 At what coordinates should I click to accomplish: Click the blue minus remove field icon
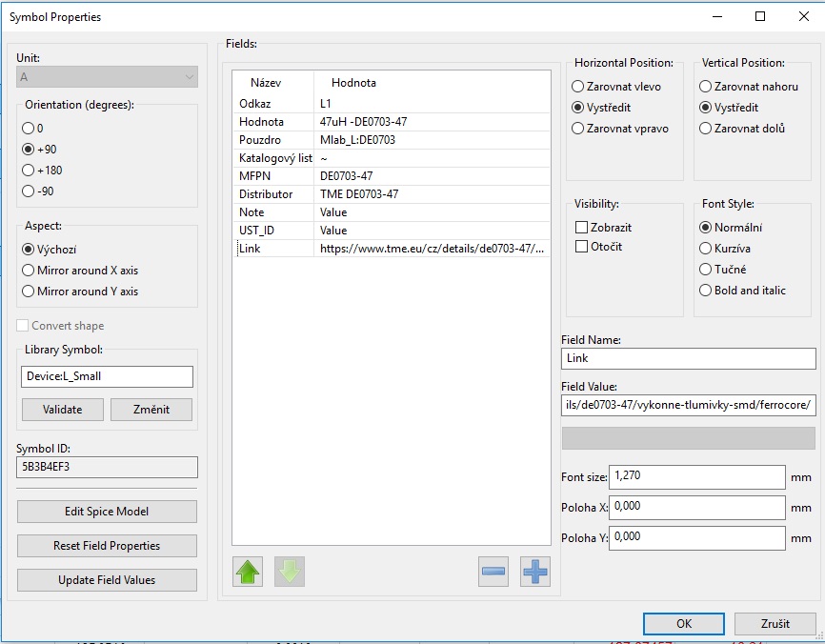click(493, 572)
